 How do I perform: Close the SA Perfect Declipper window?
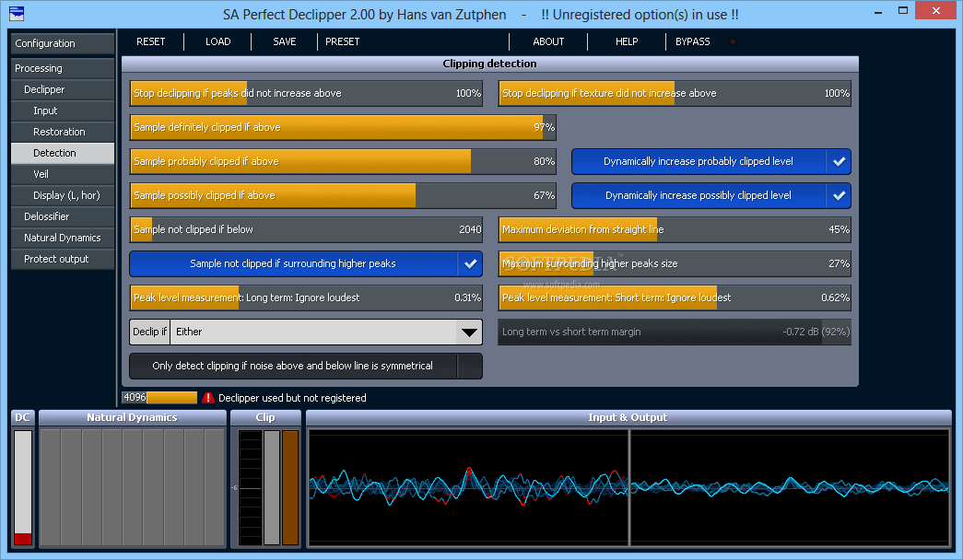936,10
